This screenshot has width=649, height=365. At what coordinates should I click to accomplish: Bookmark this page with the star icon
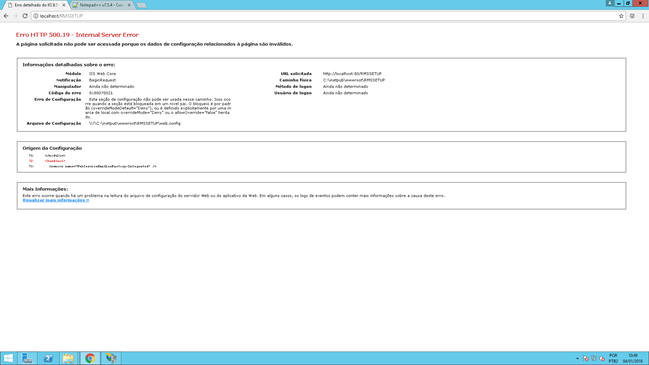(x=621, y=16)
